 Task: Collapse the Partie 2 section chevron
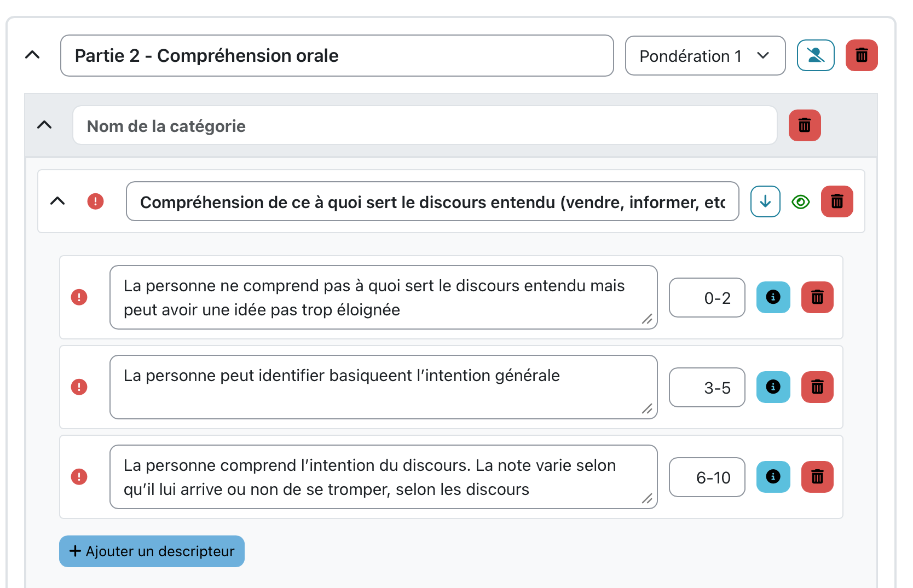pyautogui.click(x=33, y=55)
